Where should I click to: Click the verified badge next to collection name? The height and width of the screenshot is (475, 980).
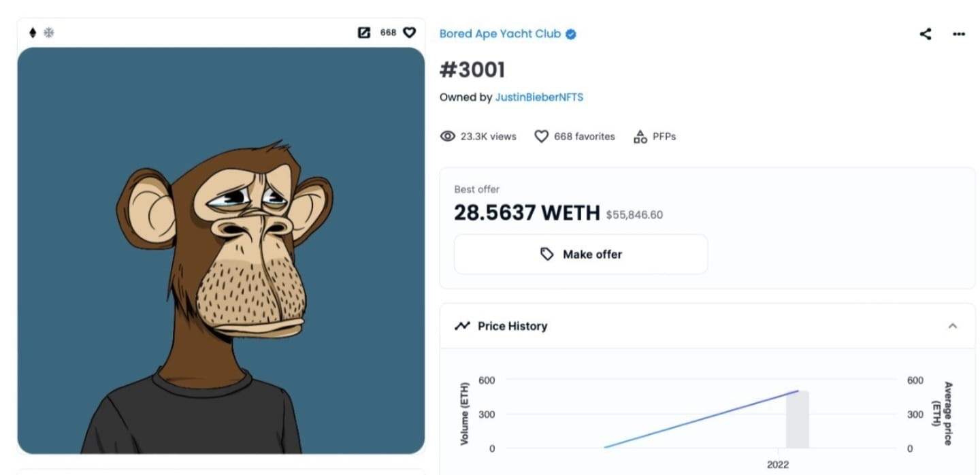point(570,33)
